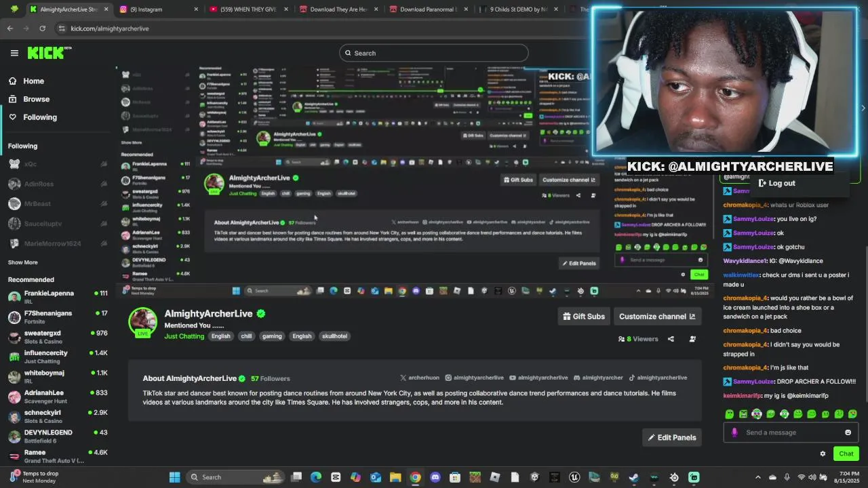Click the first green Kick chat emote

coord(730,414)
